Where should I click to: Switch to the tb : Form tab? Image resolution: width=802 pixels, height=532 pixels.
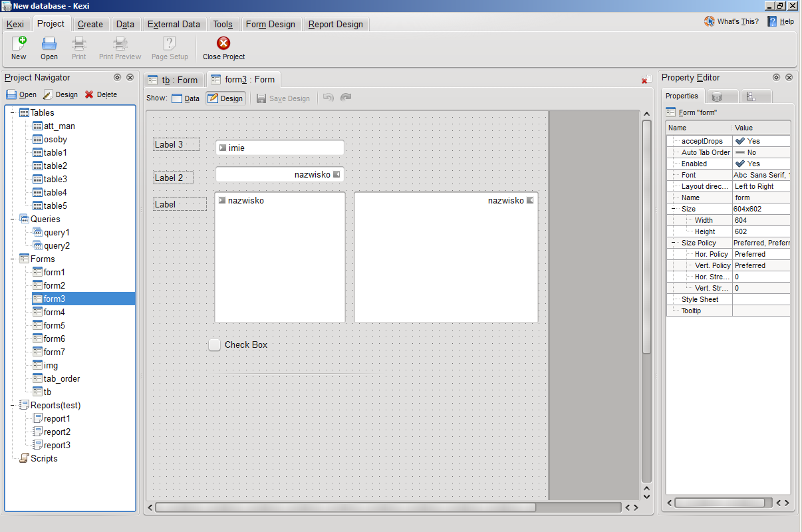[x=173, y=80]
